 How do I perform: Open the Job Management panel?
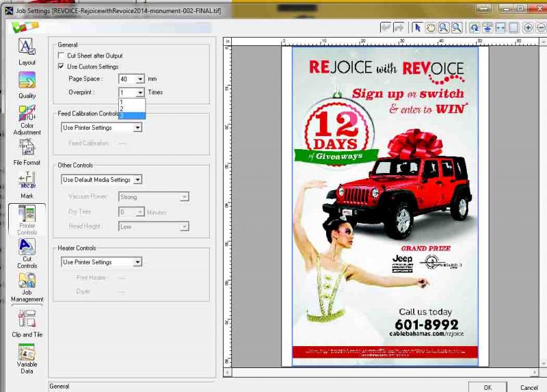27,287
